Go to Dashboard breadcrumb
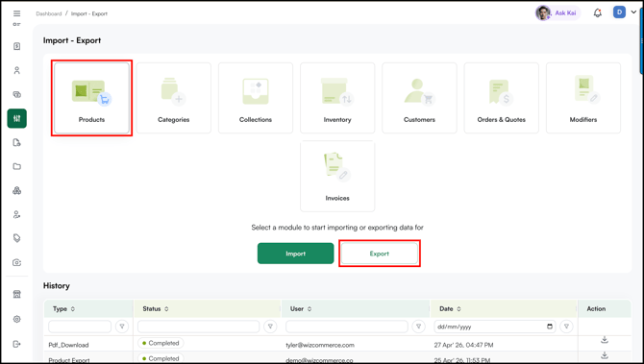 tap(48, 13)
